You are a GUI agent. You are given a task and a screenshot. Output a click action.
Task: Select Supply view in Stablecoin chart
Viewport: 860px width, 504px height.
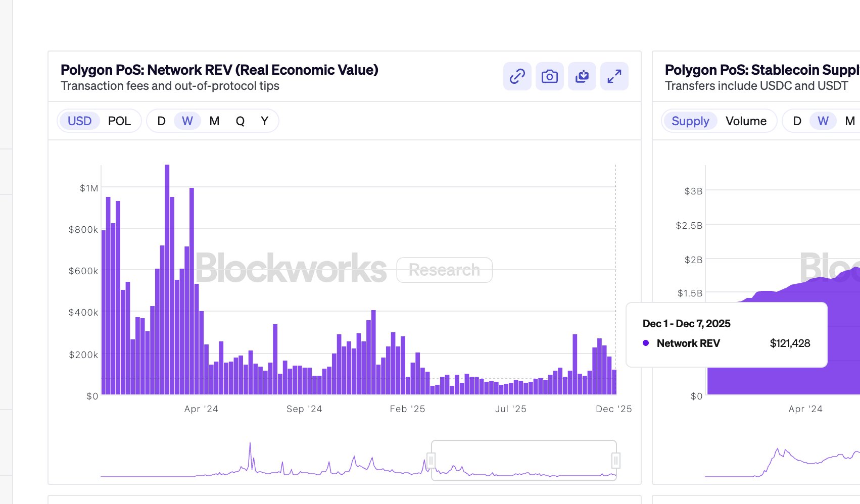690,121
